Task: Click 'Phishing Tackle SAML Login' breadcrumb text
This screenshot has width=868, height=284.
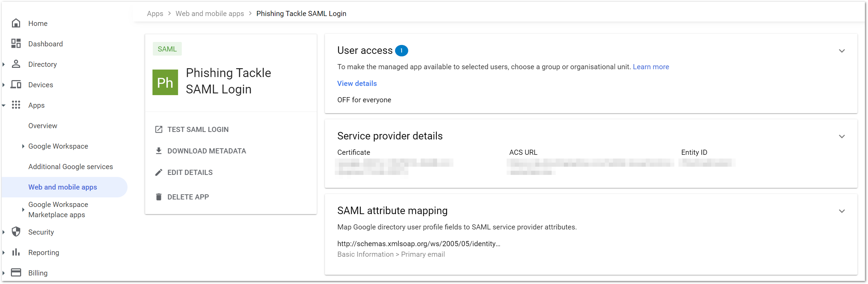Action: 301,14
